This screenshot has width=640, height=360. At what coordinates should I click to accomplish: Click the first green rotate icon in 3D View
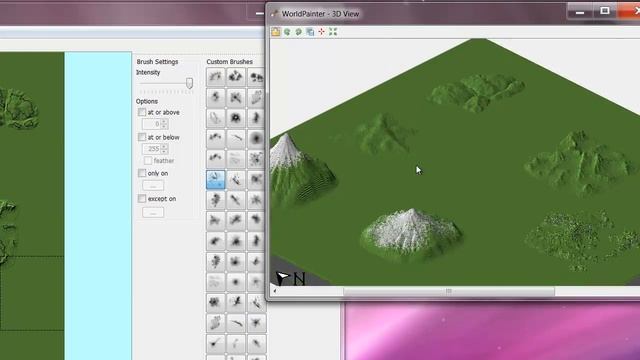click(287, 32)
